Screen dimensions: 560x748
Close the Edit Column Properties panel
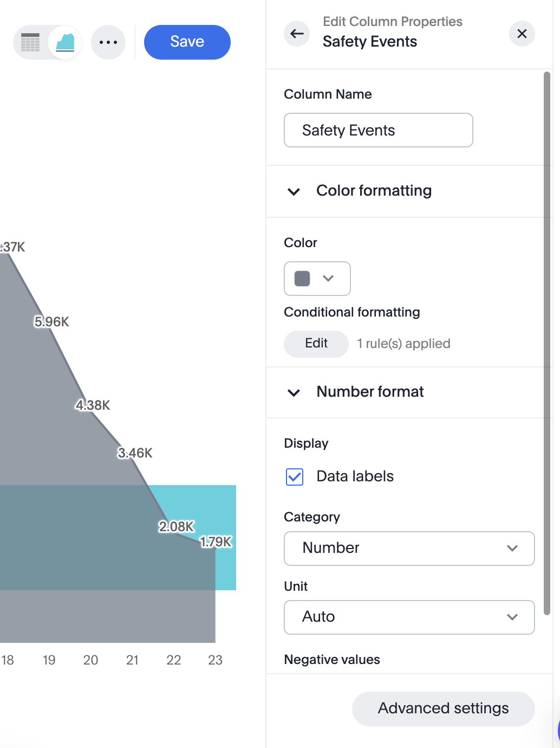(x=522, y=34)
